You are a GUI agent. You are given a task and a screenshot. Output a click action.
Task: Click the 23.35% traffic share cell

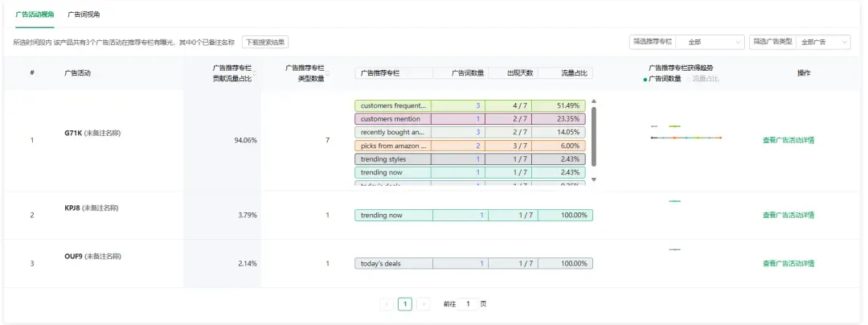point(559,118)
